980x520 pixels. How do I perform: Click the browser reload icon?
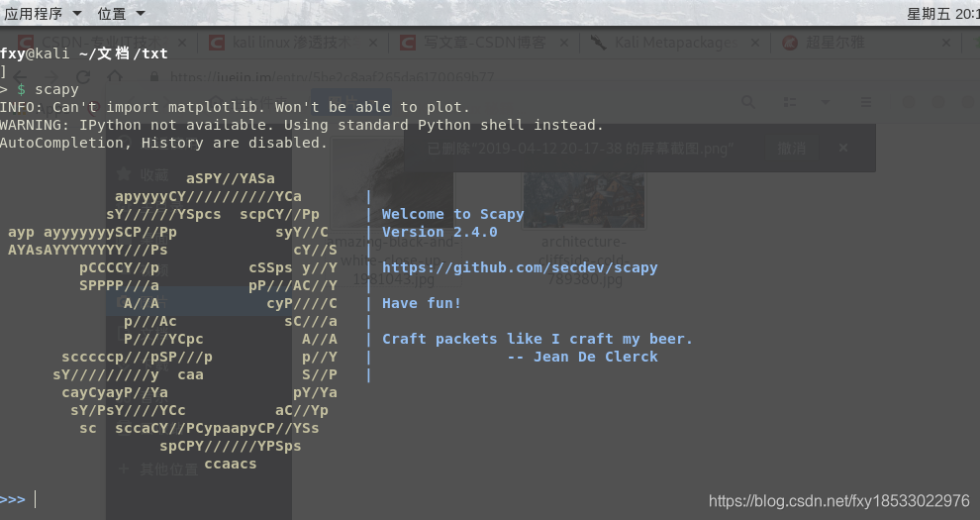83,77
